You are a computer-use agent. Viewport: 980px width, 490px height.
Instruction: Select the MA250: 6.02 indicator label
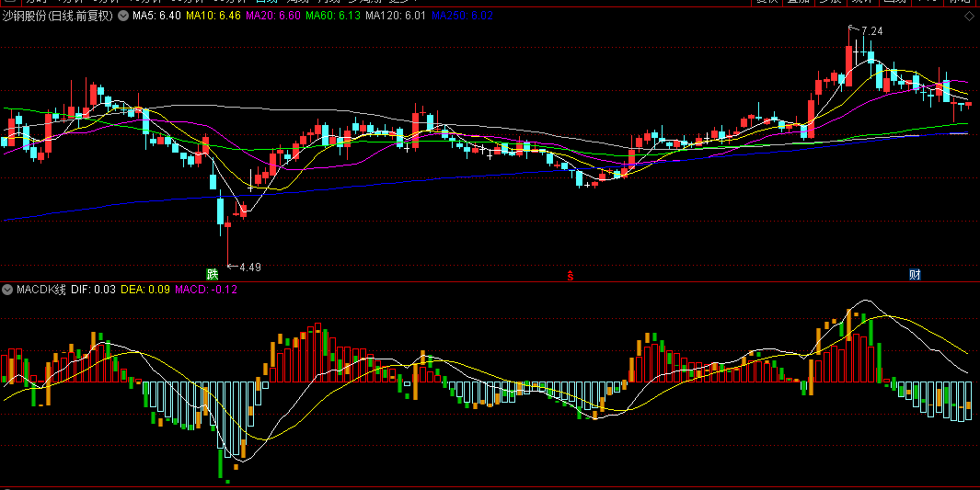[x=463, y=16]
